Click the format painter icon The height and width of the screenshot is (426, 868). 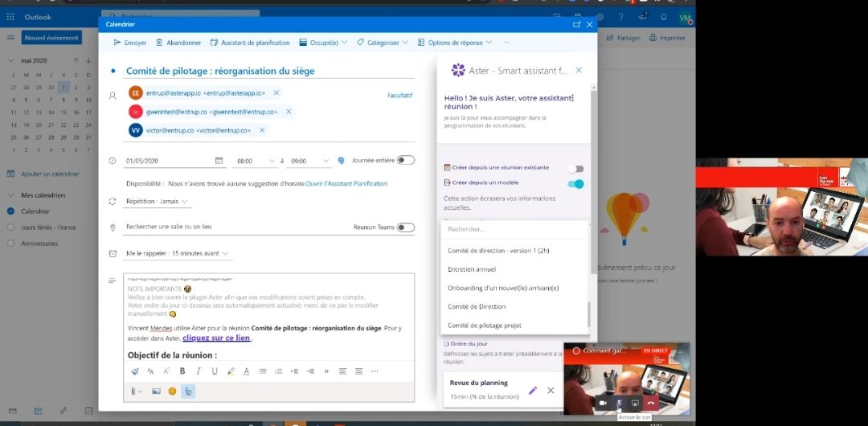(x=134, y=371)
